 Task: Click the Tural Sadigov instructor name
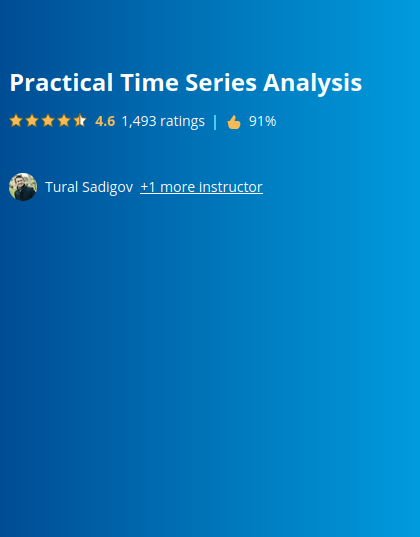(x=89, y=187)
